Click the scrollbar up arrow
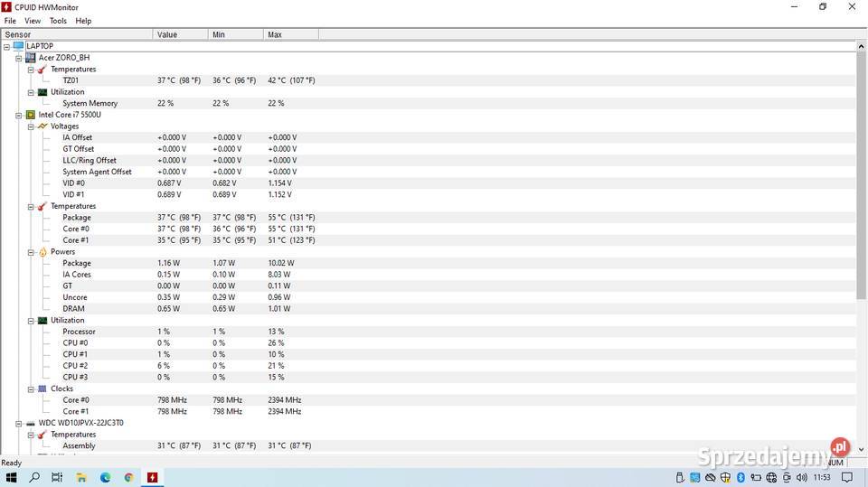868x487 pixels. click(862, 47)
